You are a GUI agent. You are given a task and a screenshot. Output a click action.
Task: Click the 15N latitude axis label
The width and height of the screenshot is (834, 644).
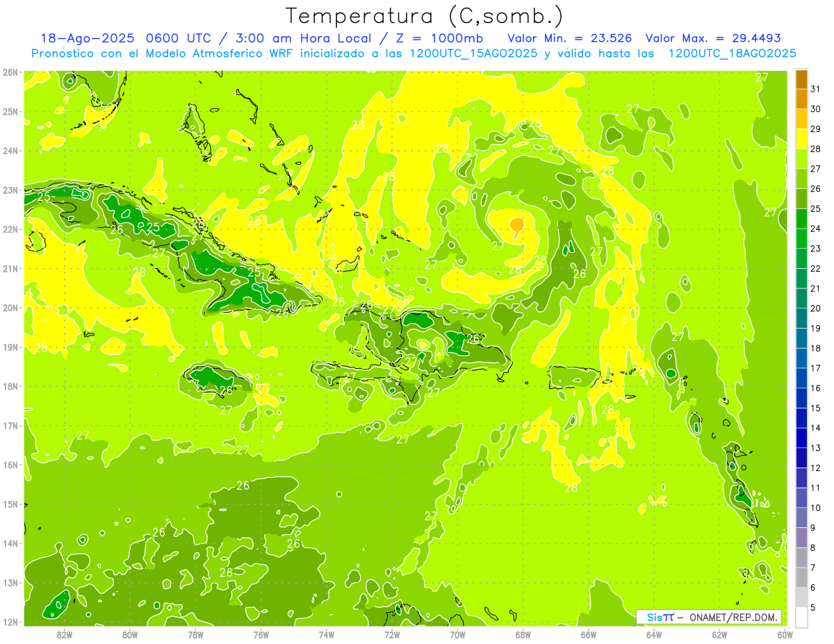pyautogui.click(x=10, y=504)
